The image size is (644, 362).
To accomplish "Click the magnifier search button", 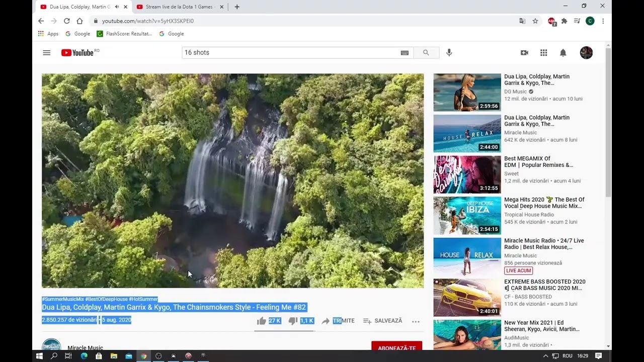I will [426, 53].
